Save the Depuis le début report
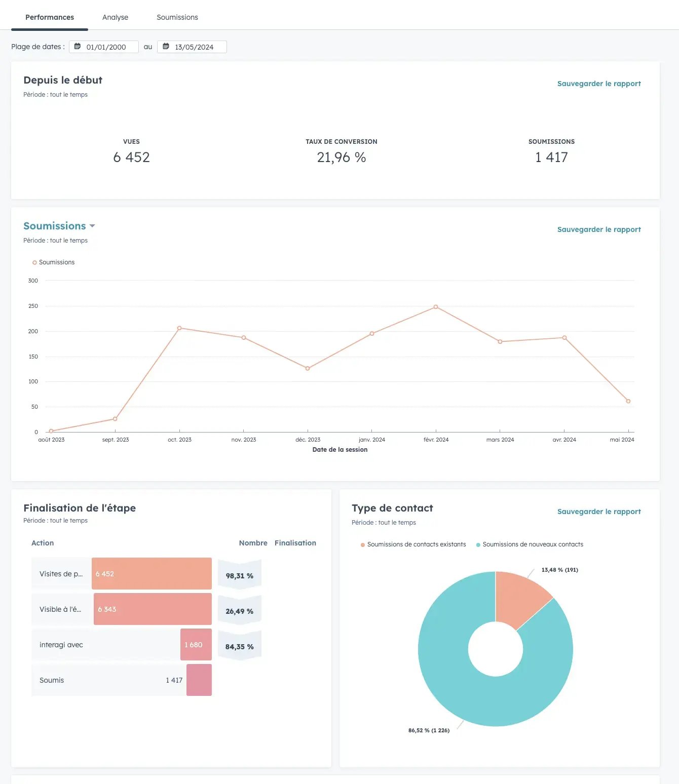 click(x=599, y=84)
